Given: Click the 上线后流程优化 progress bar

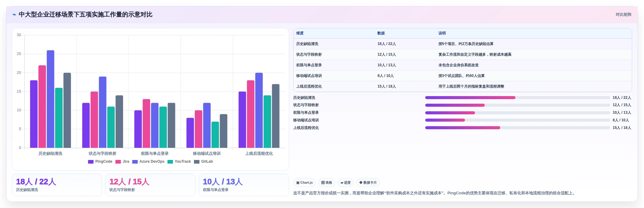Looking at the screenshot, I should 517,128.
